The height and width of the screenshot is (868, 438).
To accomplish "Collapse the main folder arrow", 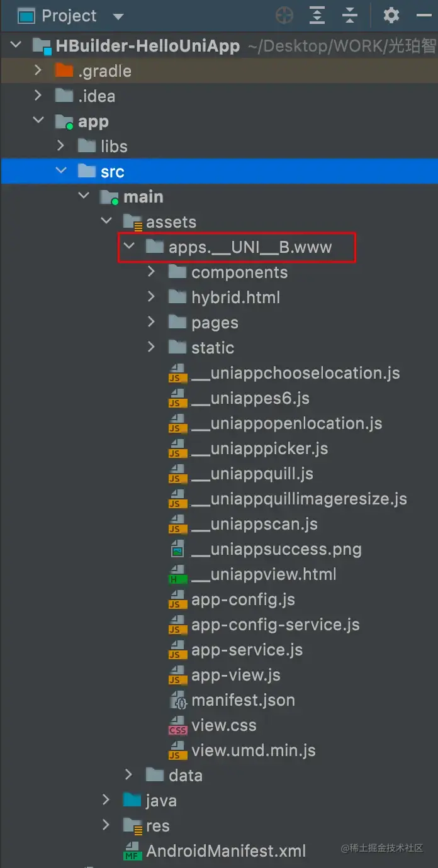I will coord(84,196).
